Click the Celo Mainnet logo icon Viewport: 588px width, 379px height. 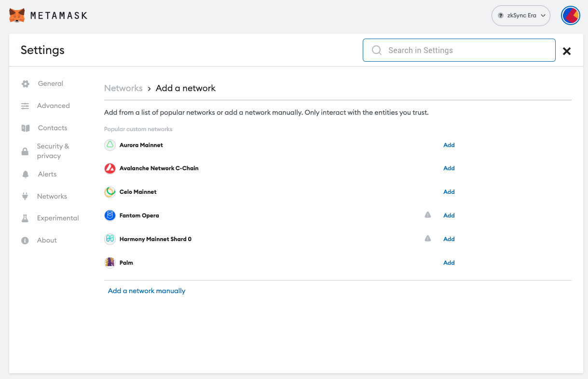110,192
